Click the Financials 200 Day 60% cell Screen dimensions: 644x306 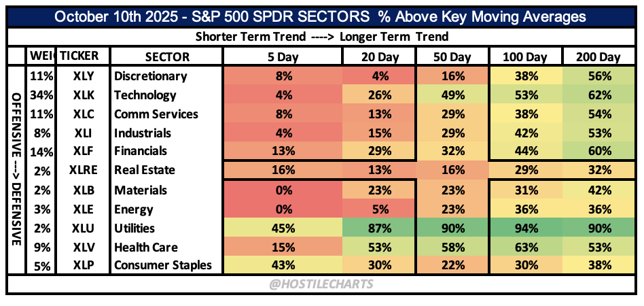coord(596,151)
